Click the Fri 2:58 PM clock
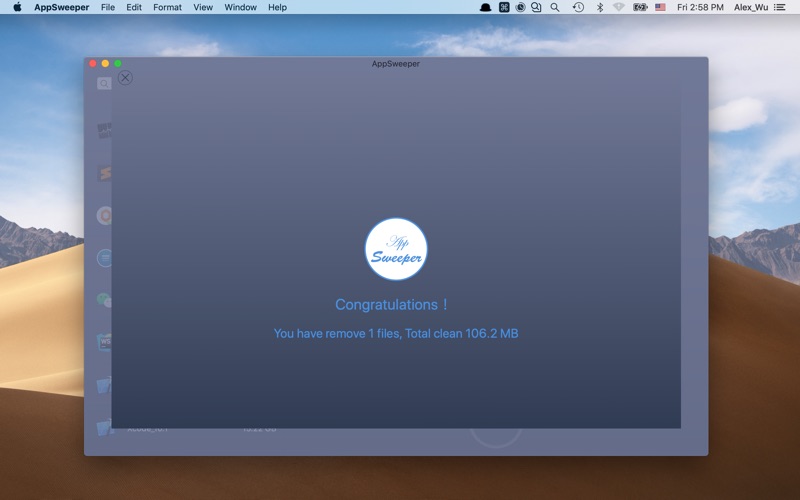Viewport: 800px width, 500px height. pyautogui.click(x=700, y=7)
